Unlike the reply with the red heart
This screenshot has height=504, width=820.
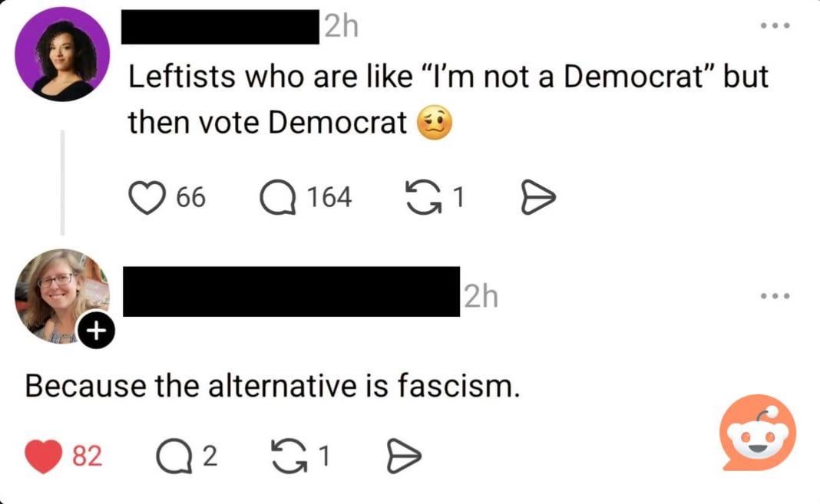pos(43,456)
